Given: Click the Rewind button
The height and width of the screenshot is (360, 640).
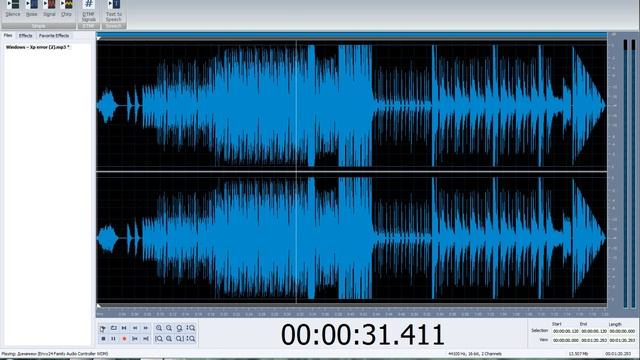Looking at the screenshot, I should click(x=135, y=328).
